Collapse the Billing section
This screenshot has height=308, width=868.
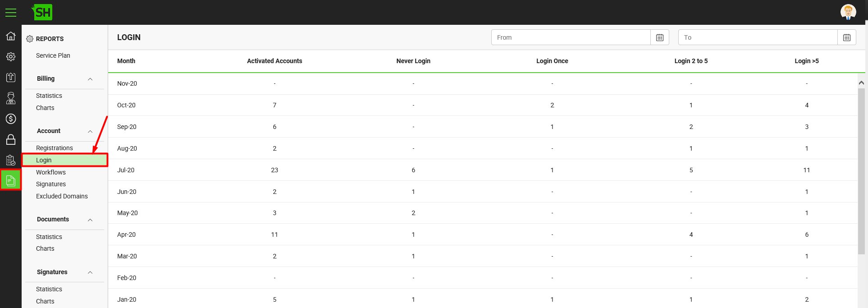click(90, 79)
